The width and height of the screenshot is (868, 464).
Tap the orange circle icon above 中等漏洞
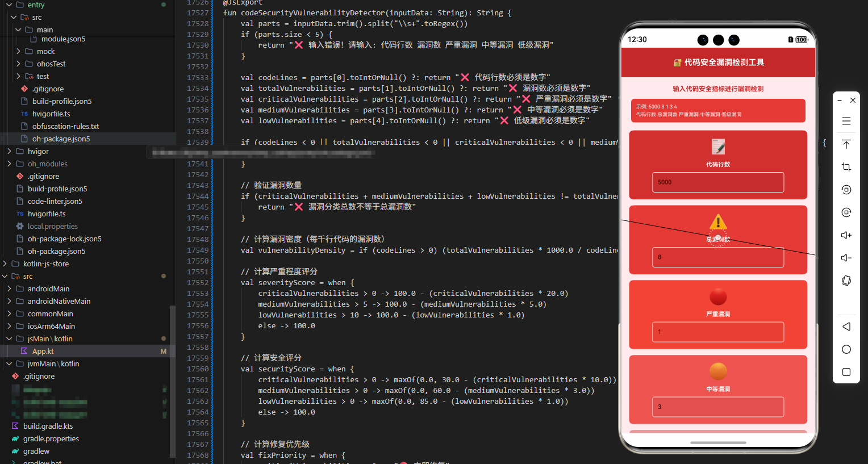tap(718, 371)
